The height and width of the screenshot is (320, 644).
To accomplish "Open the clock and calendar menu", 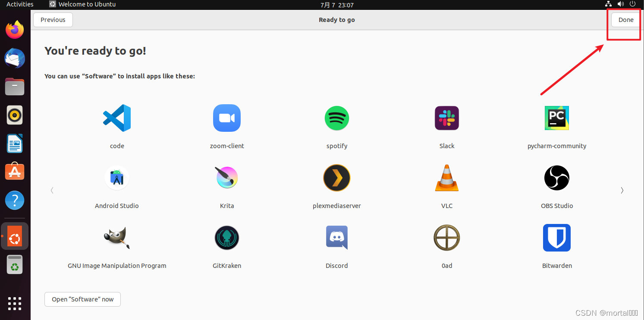I will click(337, 5).
